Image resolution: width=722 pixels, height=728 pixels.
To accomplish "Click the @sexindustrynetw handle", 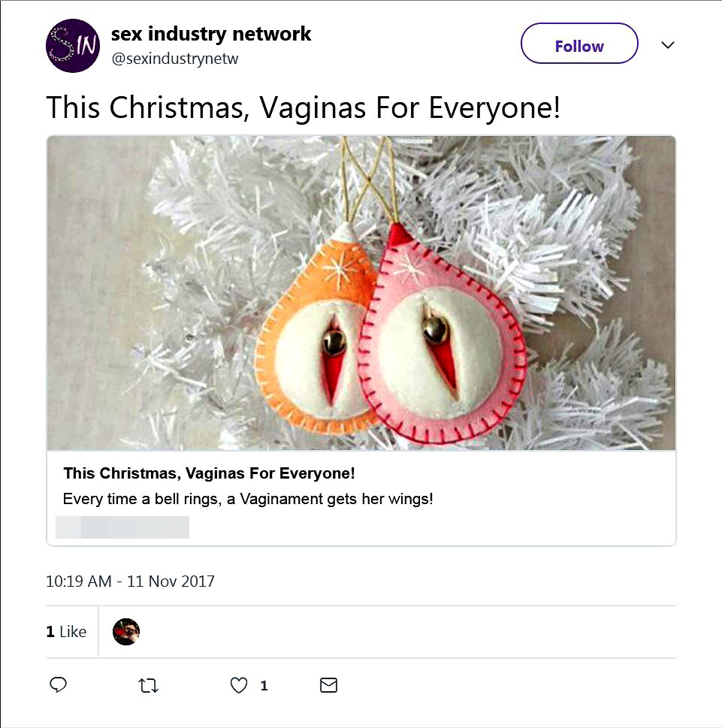I will coord(174,59).
